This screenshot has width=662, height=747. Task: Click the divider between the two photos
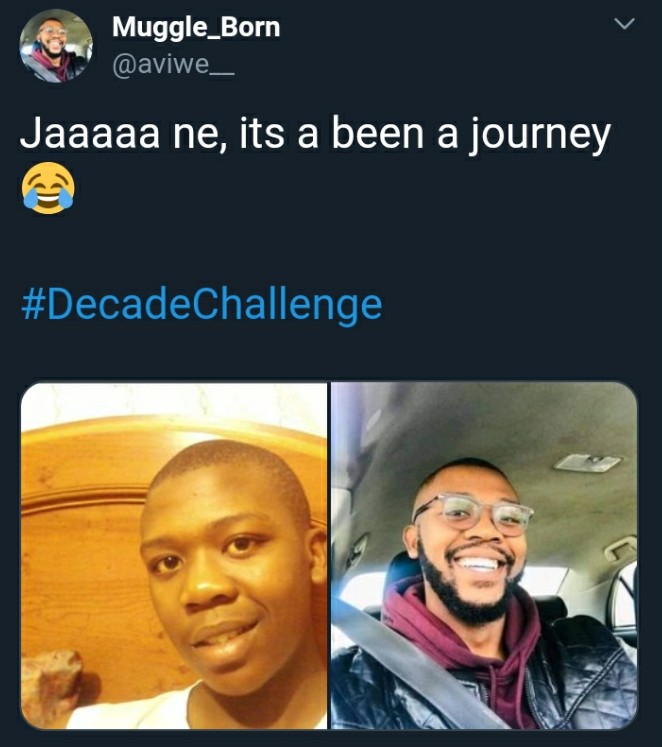329,555
